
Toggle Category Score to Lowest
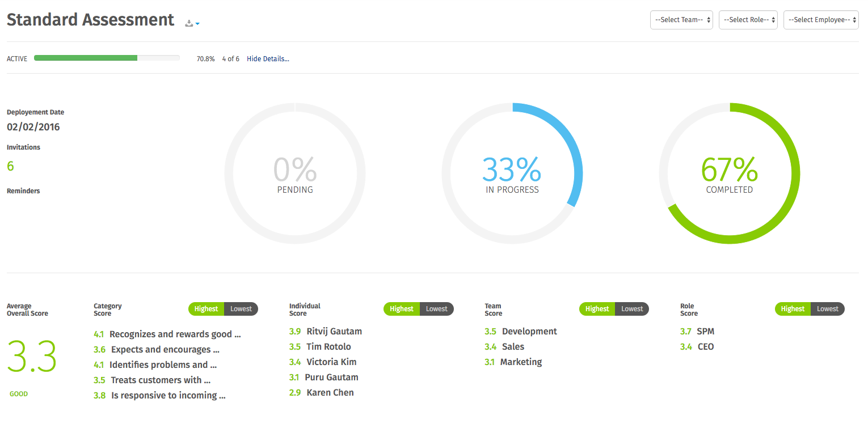coord(241,309)
